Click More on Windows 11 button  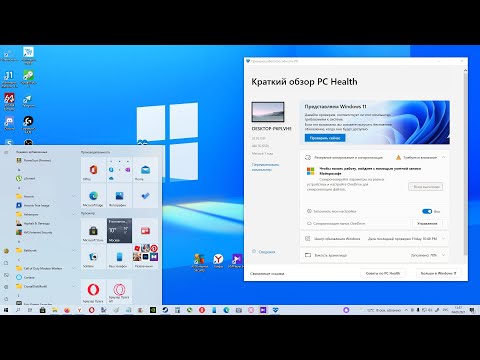(x=438, y=273)
